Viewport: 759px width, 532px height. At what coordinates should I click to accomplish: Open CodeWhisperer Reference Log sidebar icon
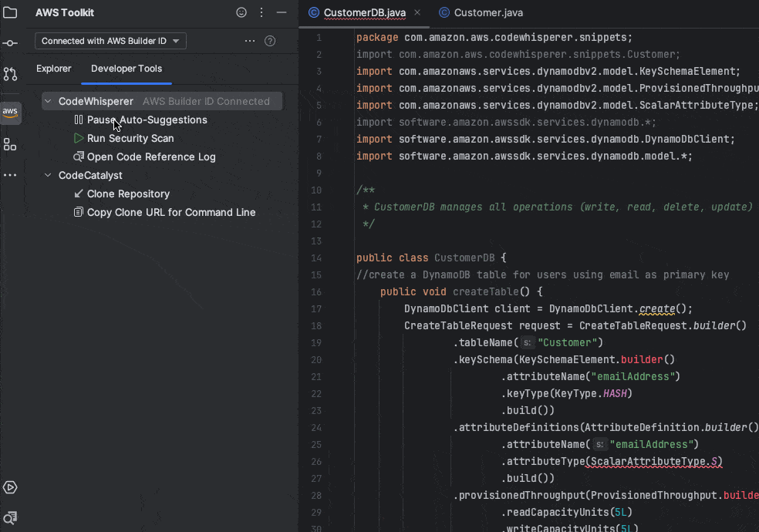tap(10, 518)
